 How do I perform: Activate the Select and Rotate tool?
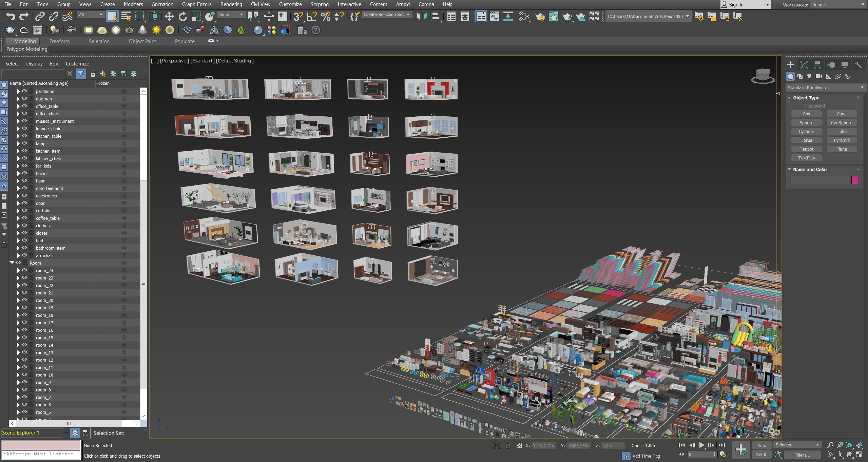182,16
